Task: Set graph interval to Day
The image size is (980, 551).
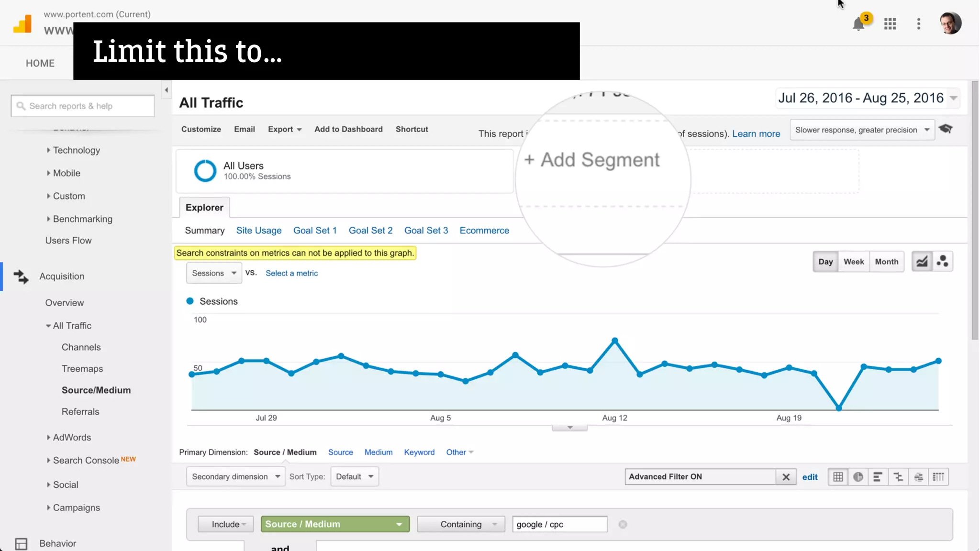Action: click(x=825, y=262)
